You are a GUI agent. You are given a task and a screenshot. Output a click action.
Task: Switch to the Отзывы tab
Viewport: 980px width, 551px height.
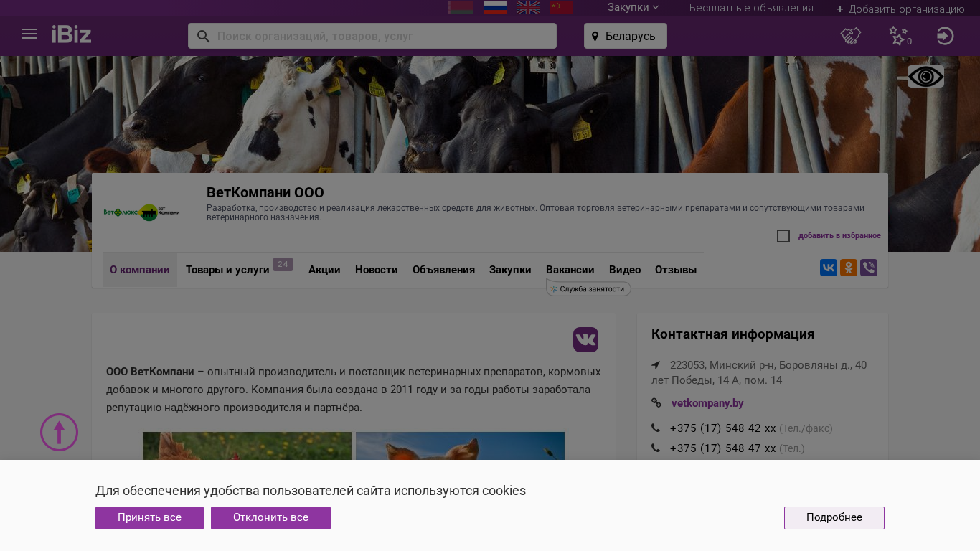(x=675, y=270)
